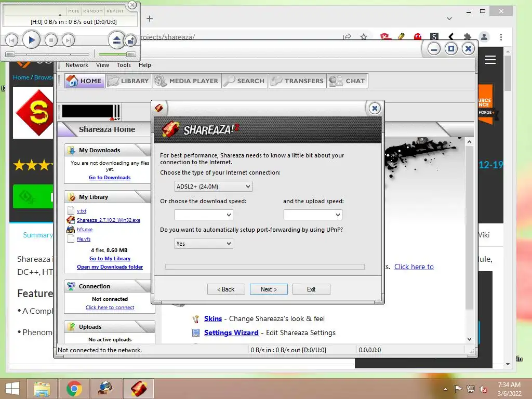Viewport: 532px width, 399px height.
Task: Click the Uploads panel icon
Action: click(x=71, y=327)
